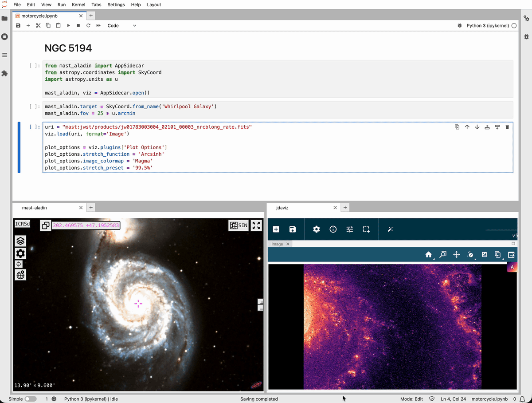Open the File menu
This screenshot has width=532, height=403.
pos(17,4)
